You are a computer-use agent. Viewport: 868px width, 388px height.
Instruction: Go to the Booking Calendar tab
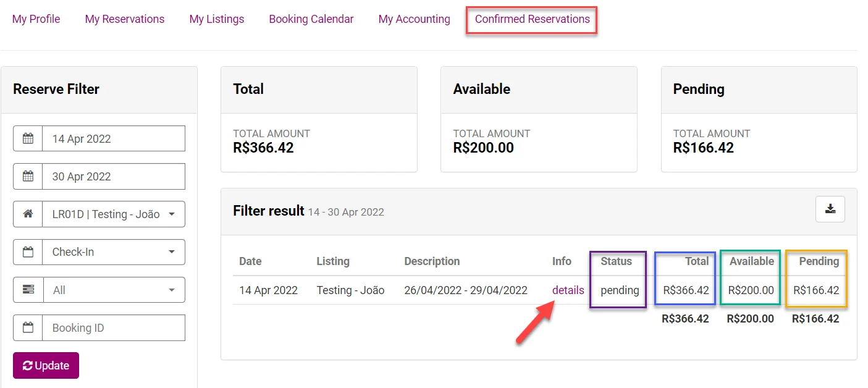click(x=311, y=19)
